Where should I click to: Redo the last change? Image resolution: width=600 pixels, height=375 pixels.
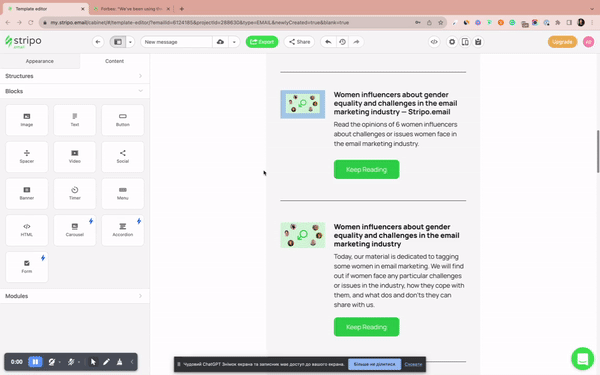pos(356,42)
